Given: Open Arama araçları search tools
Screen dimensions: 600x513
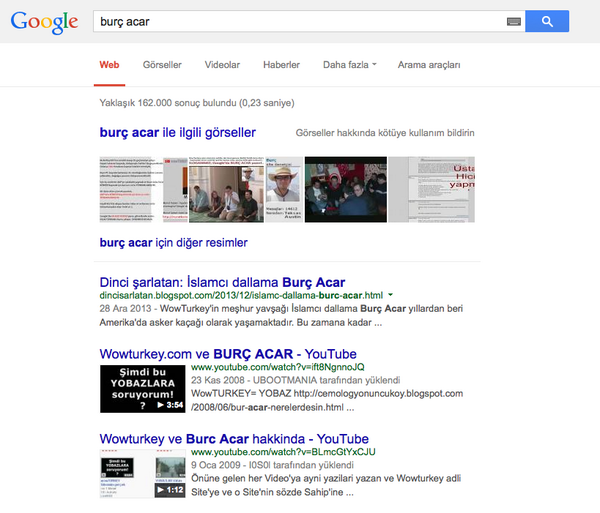Looking at the screenshot, I should [x=429, y=65].
